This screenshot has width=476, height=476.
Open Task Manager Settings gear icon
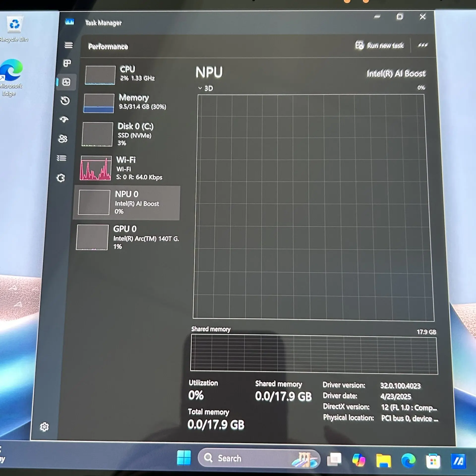44,427
